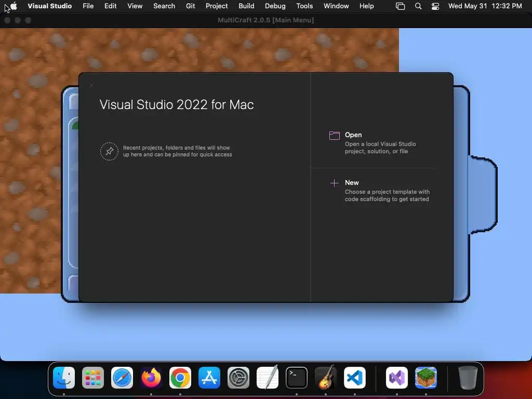Click the Spotlight search icon in menu bar
Screen dimensions: 532x399
tap(418, 6)
